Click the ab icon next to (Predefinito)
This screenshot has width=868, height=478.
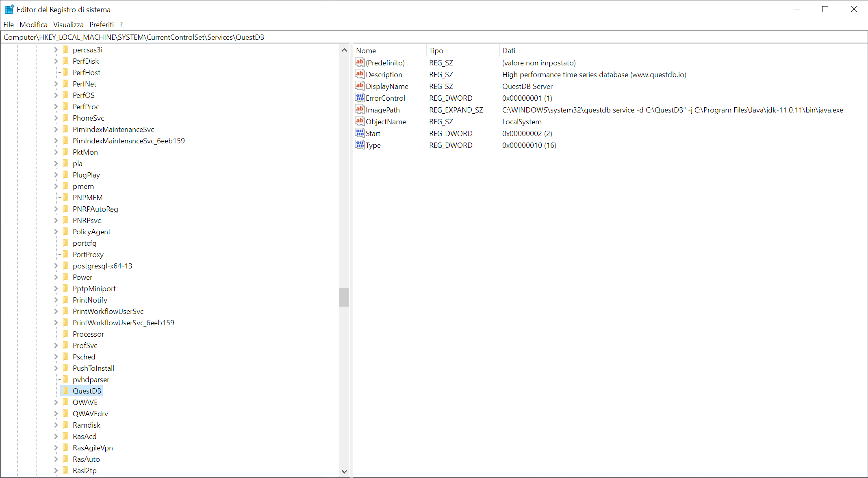pos(360,63)
